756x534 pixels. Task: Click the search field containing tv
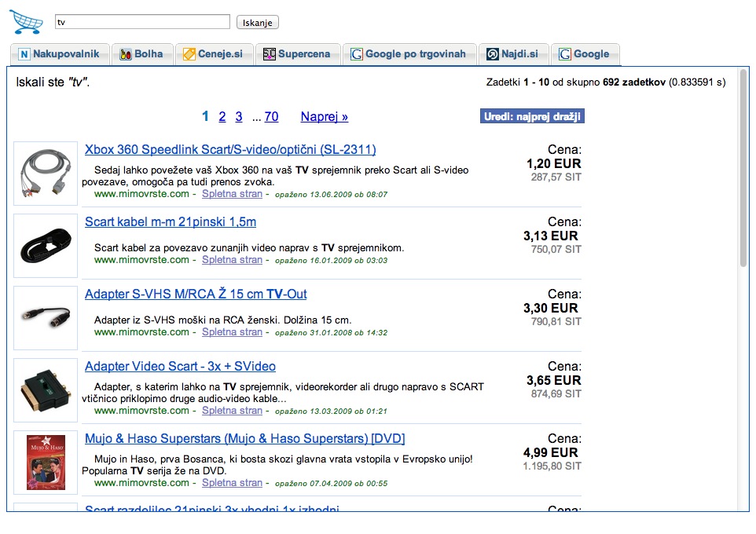[142, 22]
